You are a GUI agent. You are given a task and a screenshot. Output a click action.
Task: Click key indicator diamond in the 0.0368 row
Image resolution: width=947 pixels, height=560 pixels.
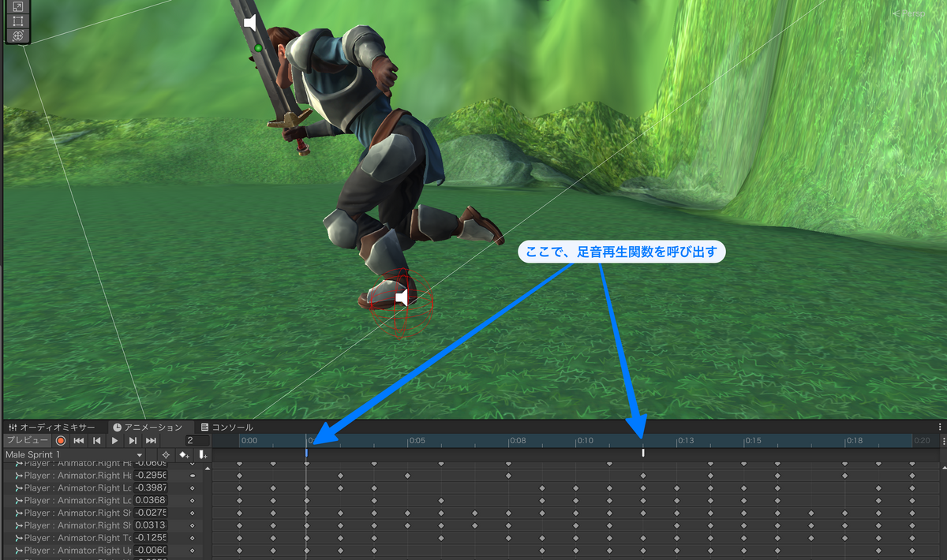point(193,500)
